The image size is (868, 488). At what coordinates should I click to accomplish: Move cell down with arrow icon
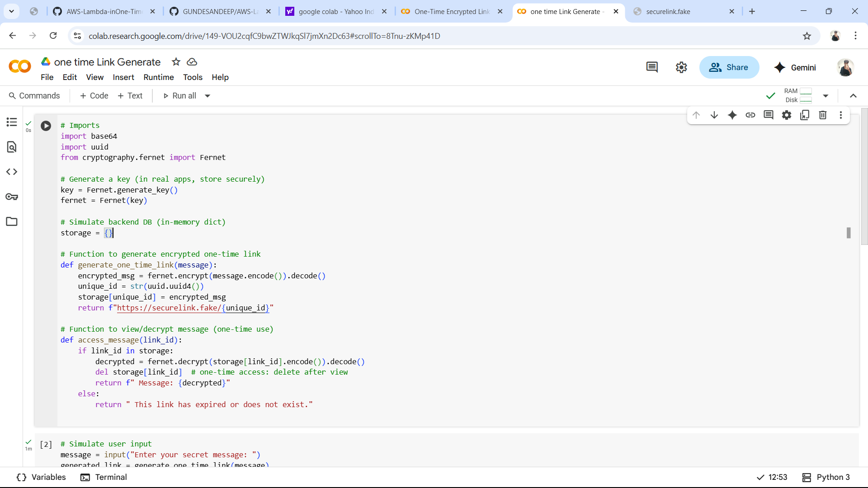714,115
